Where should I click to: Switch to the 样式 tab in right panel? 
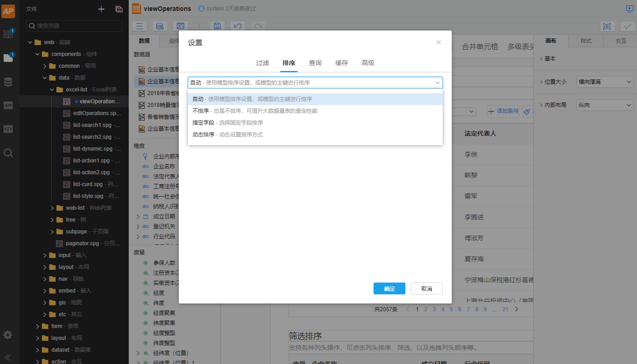pos(586,40)
